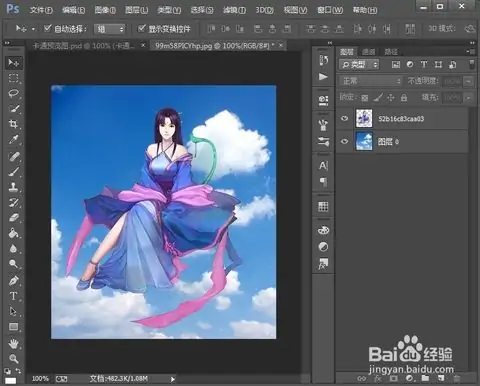480x386 pixels.
Task: Select the Quick Selection tool
Action: click(14, 109)
